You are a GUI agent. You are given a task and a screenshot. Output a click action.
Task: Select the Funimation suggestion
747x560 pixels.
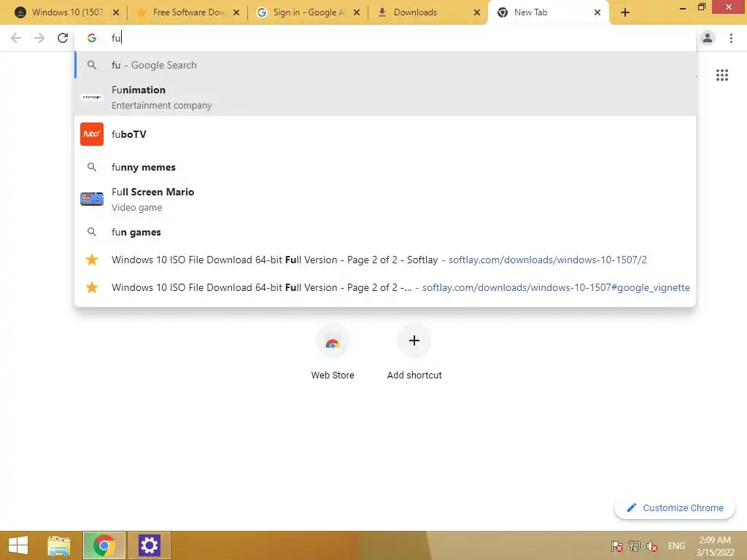[x=385, y=97]
